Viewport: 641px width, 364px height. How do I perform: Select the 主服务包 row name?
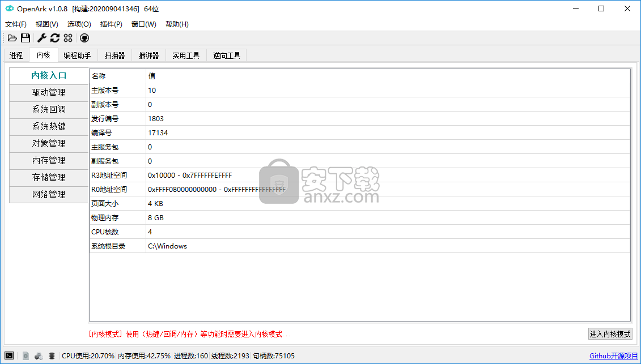tap(105, 147)
